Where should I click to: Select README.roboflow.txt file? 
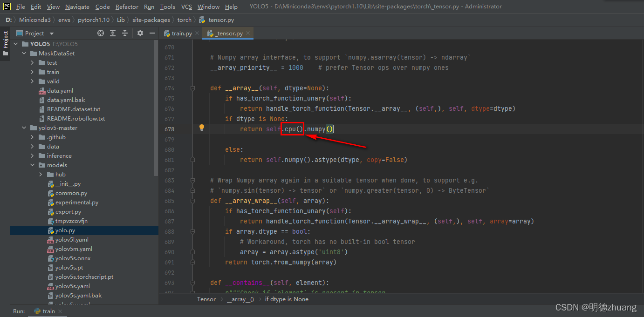[76, 118]
